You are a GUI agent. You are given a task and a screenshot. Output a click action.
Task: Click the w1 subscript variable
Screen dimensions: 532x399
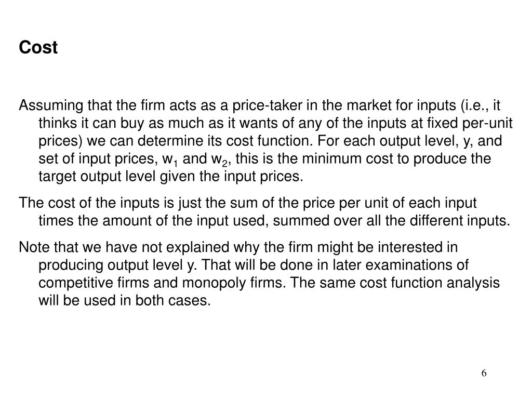170,159
